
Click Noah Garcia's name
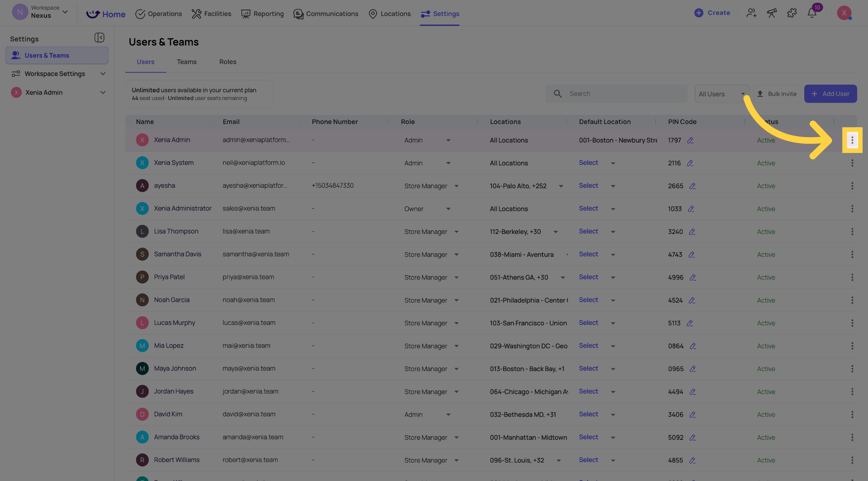pyautogui.click(x=172, y=300)
